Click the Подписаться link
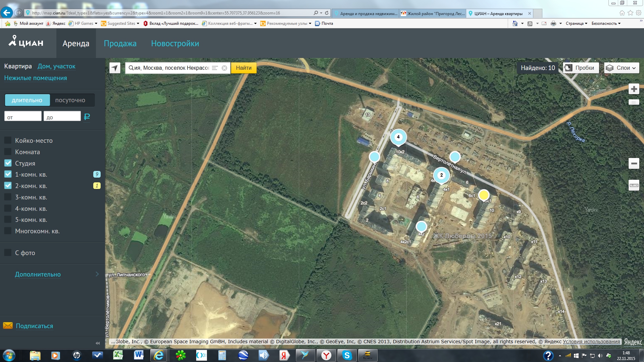This screenshot has width=644, height=362. click(35, 326)
